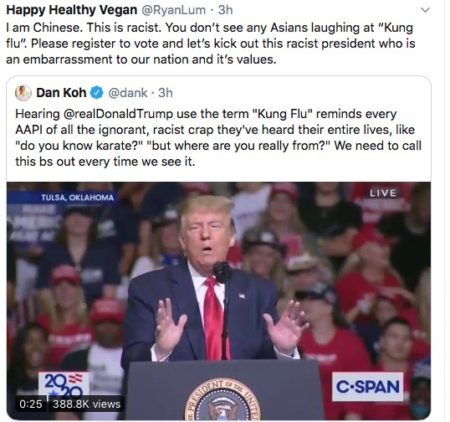Click the main tweet text beginning "I am Chinese"
Screen dimensions: 450x422
(x=211, y=44)
